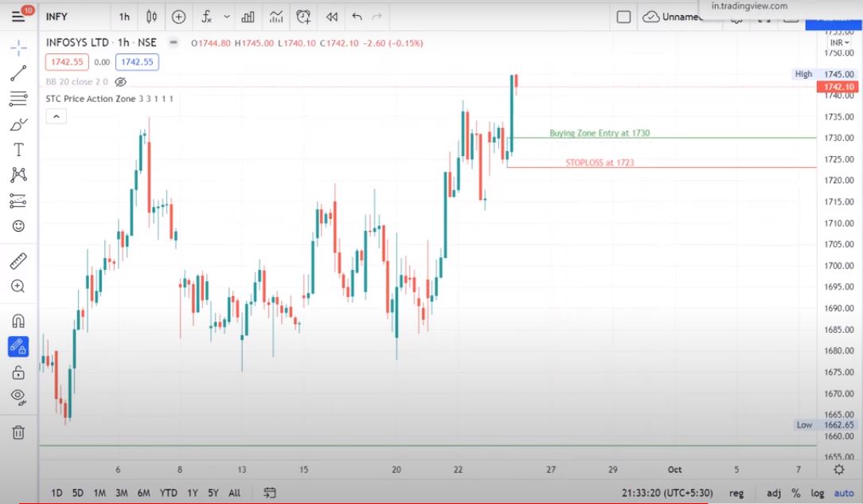Select the YTD time range tab
Screen dimensions: 863x504
coord(168,493)
